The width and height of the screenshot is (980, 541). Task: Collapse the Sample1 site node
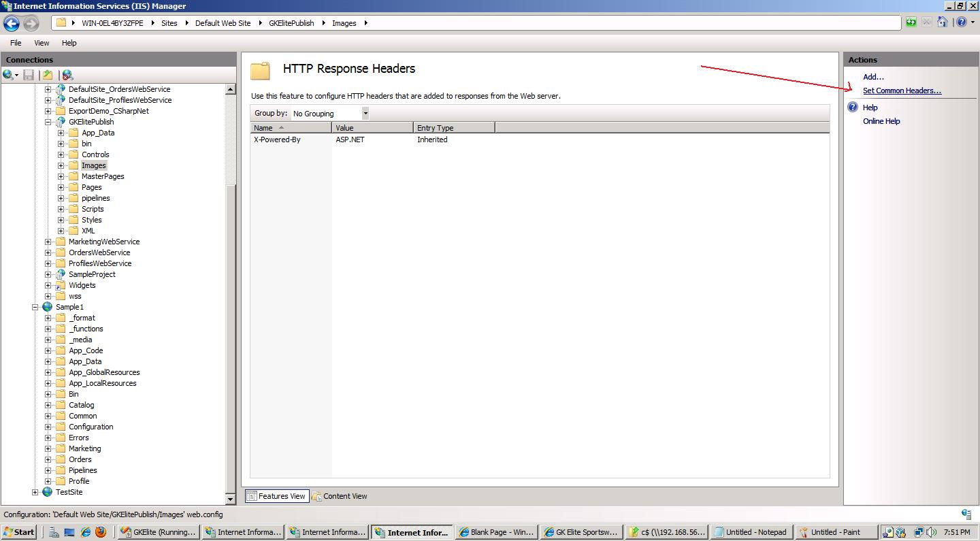tap(35, 307)
